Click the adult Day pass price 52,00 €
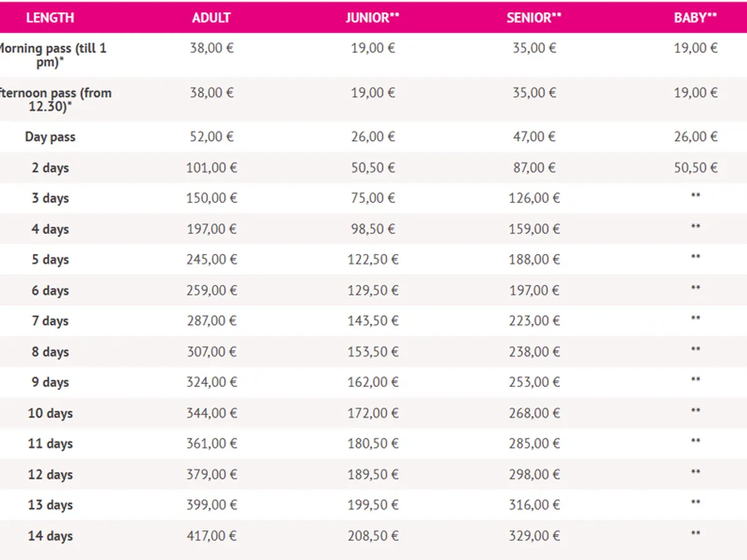The image size is (747, 560). coord(211,137)
